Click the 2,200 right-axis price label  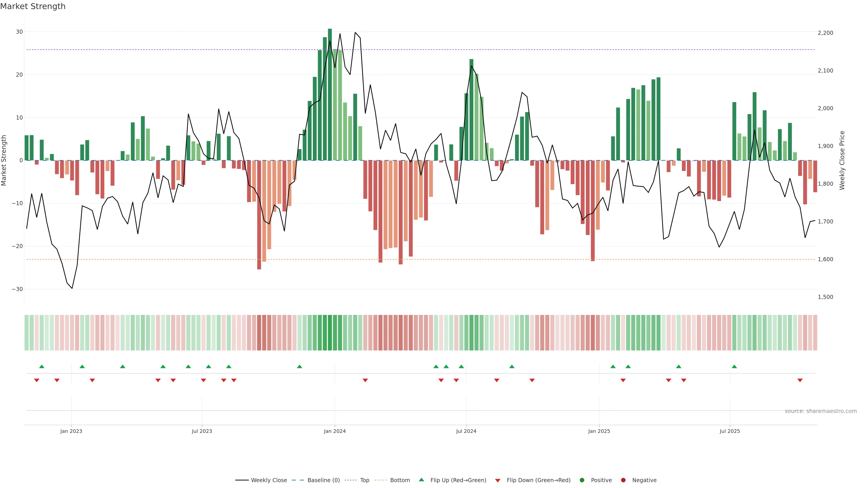click(825, 33)
